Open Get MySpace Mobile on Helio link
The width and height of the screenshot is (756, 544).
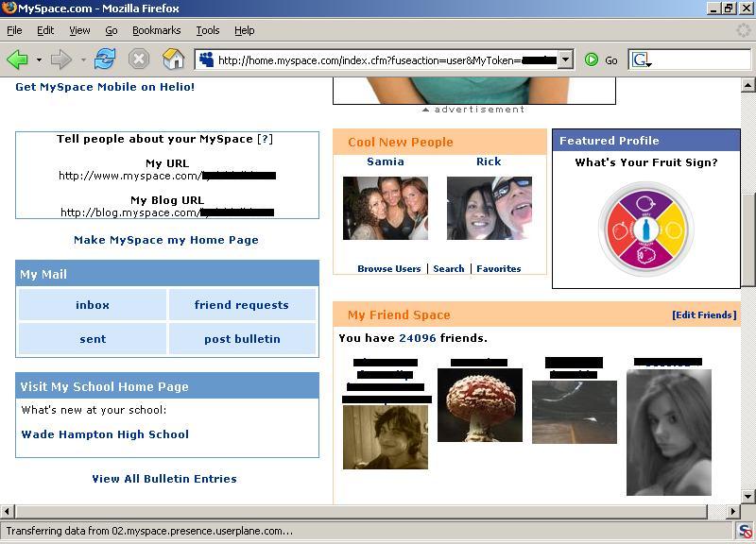click(105, 87)
